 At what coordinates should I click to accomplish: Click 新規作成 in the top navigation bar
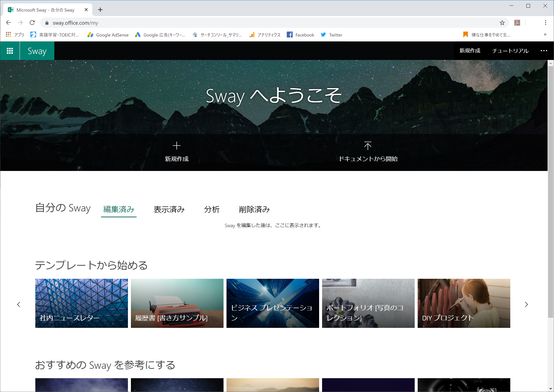(x=470, y=51)
